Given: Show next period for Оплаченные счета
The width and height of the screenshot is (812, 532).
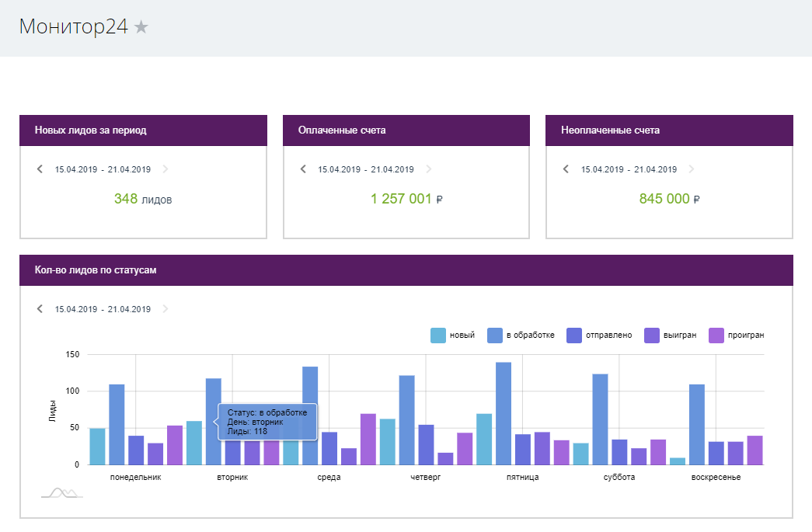Looking at the screenshot, I should 428,169.
